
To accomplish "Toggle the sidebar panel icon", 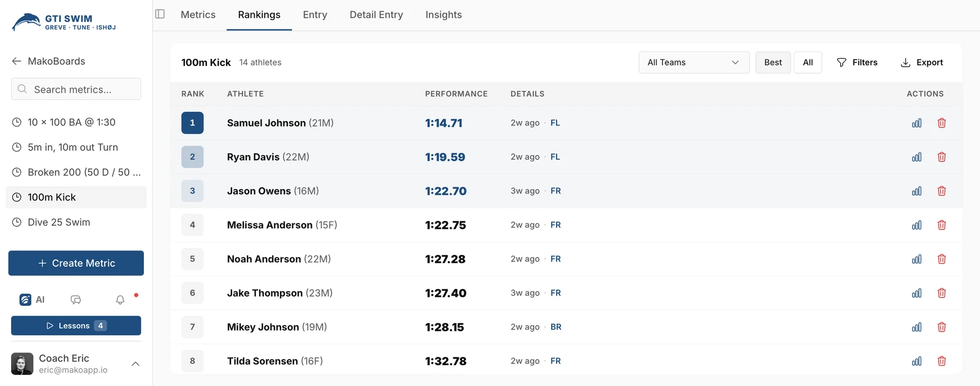I will coord(160,14).
